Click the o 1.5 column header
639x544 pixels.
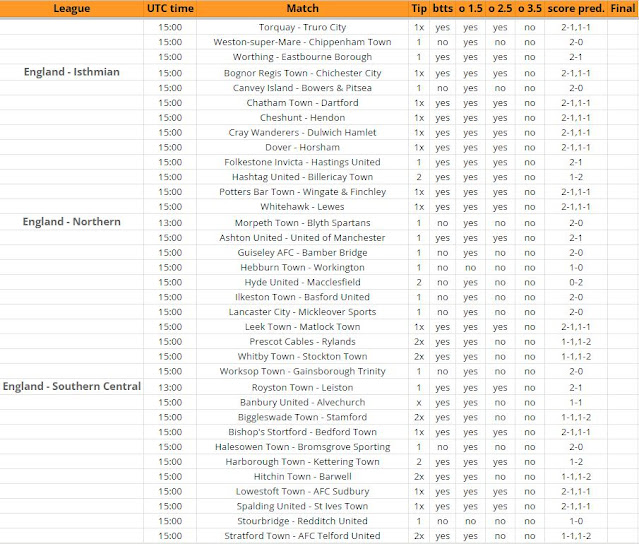coord(471,9)
